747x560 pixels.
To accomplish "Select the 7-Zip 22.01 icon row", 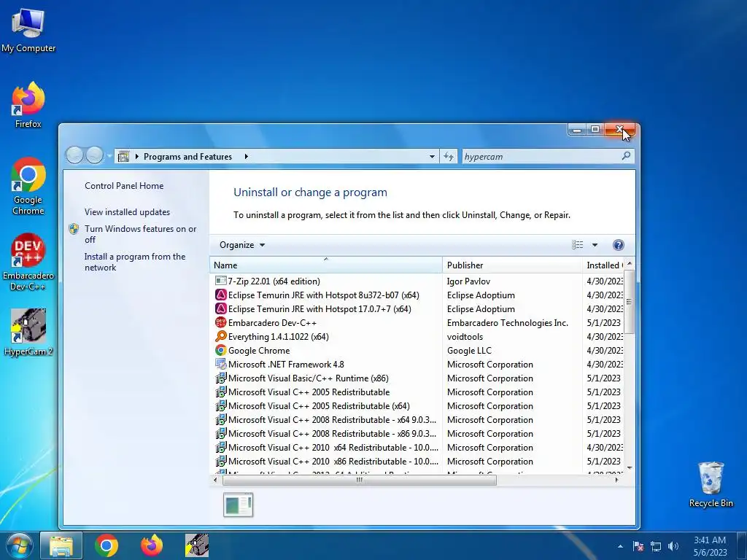I will click(x=220, y=281).
